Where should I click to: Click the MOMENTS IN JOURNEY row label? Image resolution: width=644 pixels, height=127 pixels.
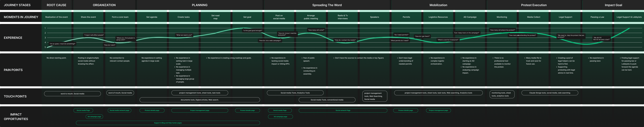21,17
